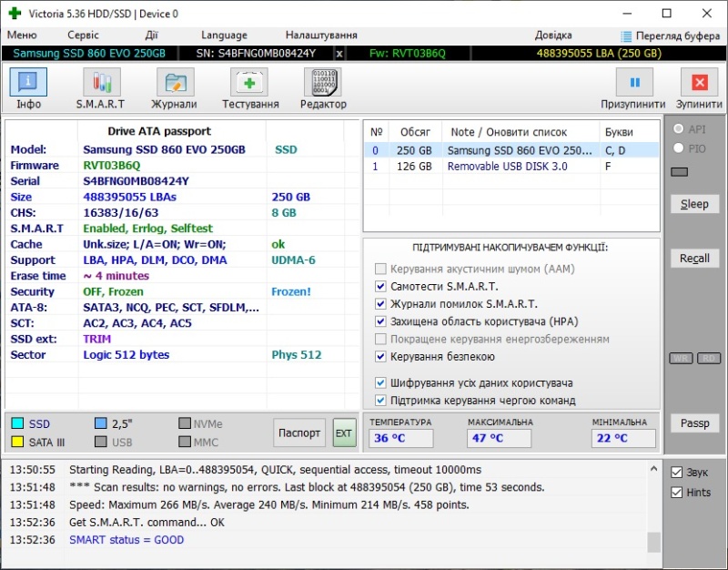Click the Recall button
The height and width of the screenshot is (570, 728).
pyautogui.click(x=694, y=259)
